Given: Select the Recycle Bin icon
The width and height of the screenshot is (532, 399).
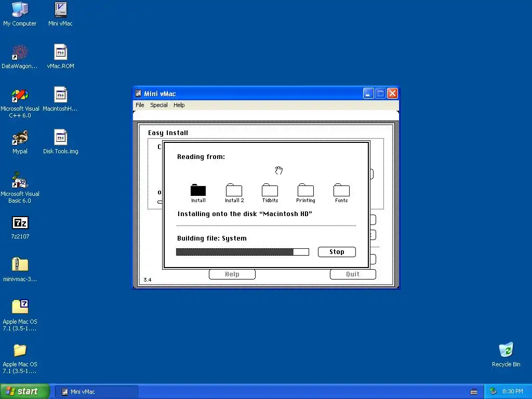Looking at the screenshot, I should coord(506,354).
